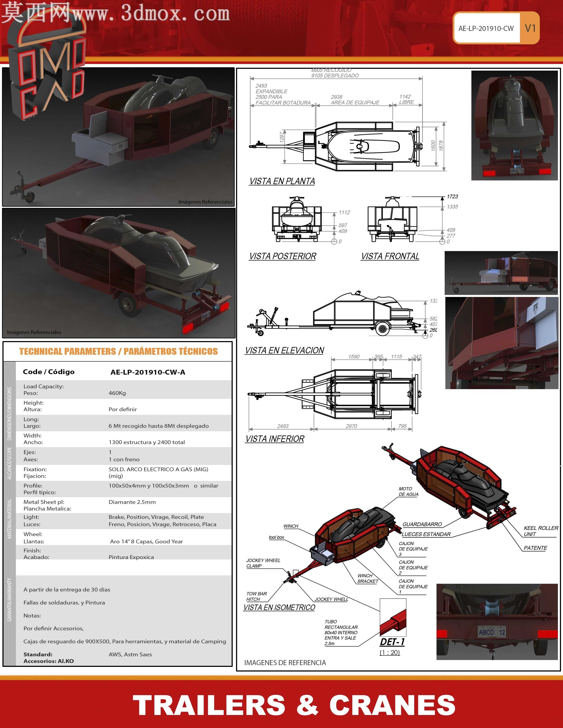Click the 1300 estructura y 2400 total value
Viewport: 563px width, 728px height.
(147, 442)
